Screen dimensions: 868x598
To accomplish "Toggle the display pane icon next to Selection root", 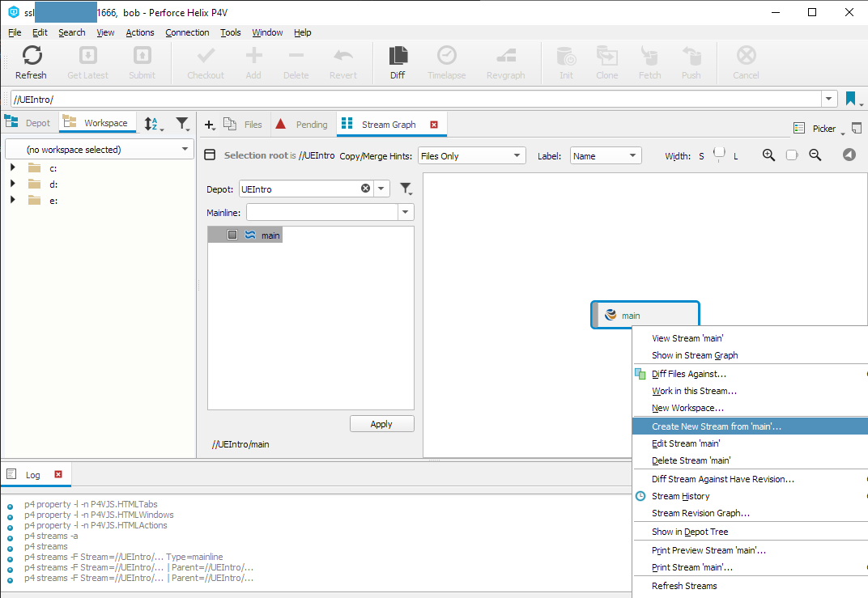I will tap(210, 155).
